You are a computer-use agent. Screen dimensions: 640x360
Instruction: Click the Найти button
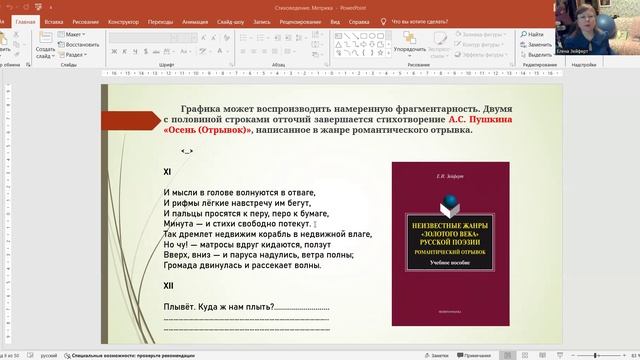[x=532, y=34]
